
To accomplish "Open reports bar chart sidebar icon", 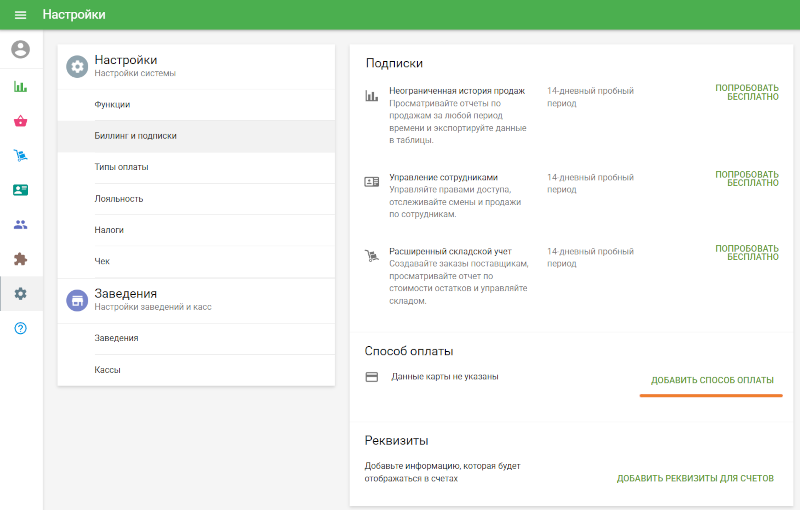I will (x=20, y=86).
